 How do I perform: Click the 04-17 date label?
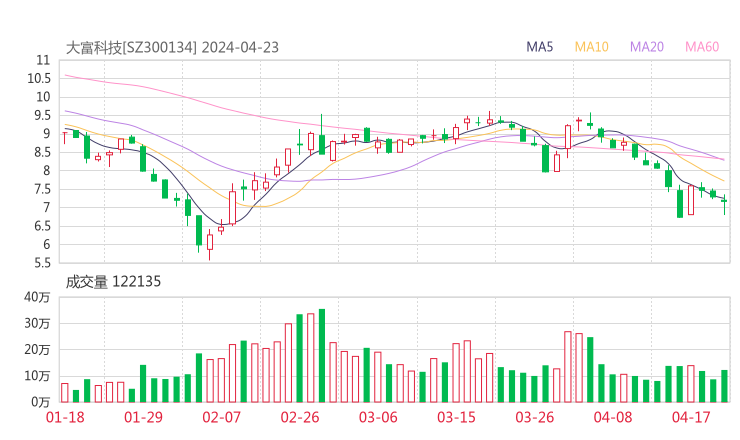tap(691, 417)
